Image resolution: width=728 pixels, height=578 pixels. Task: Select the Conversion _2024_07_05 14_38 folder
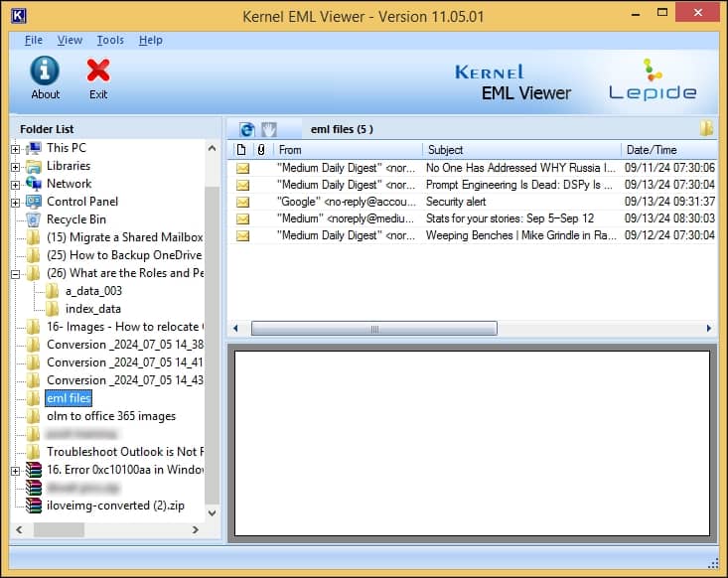(x=125, y=345)
